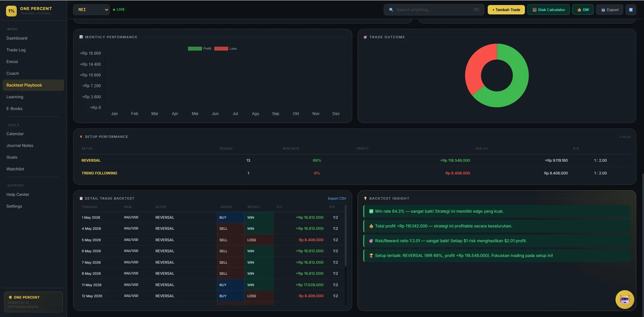Click money bag icon beside Total profit insight
644x317 pixels.
pos(371,226)
